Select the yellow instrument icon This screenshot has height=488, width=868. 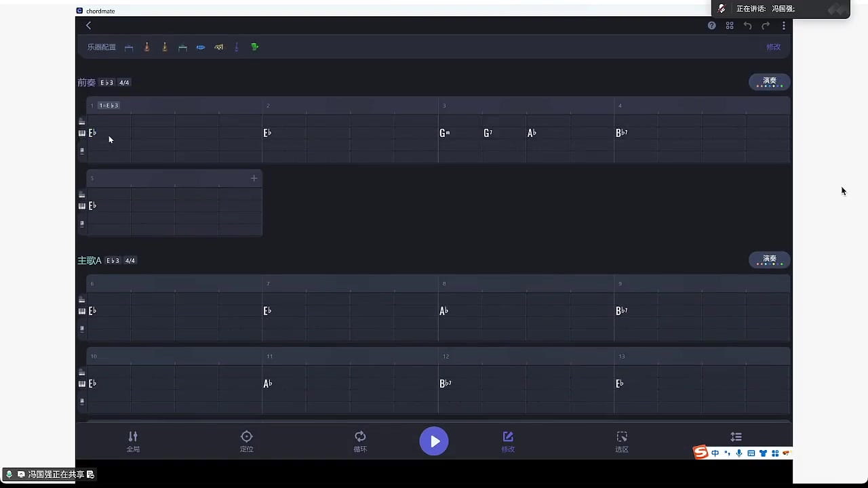[218, 47]
